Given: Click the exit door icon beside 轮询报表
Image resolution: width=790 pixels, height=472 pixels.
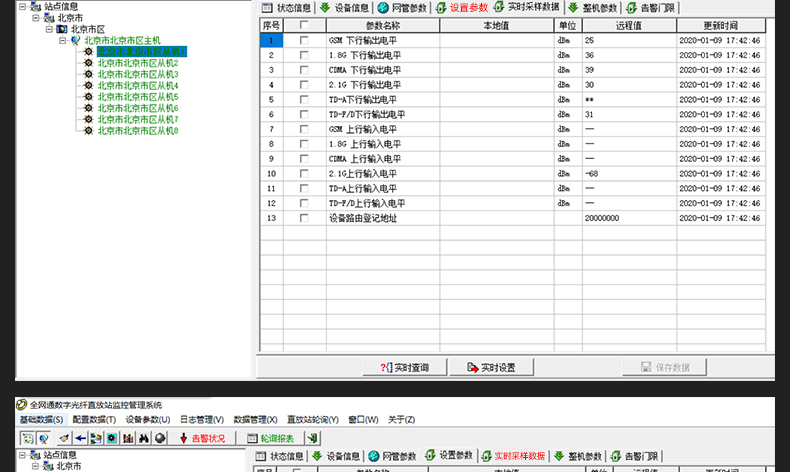Looking at the screenshot, I should 313,438.
